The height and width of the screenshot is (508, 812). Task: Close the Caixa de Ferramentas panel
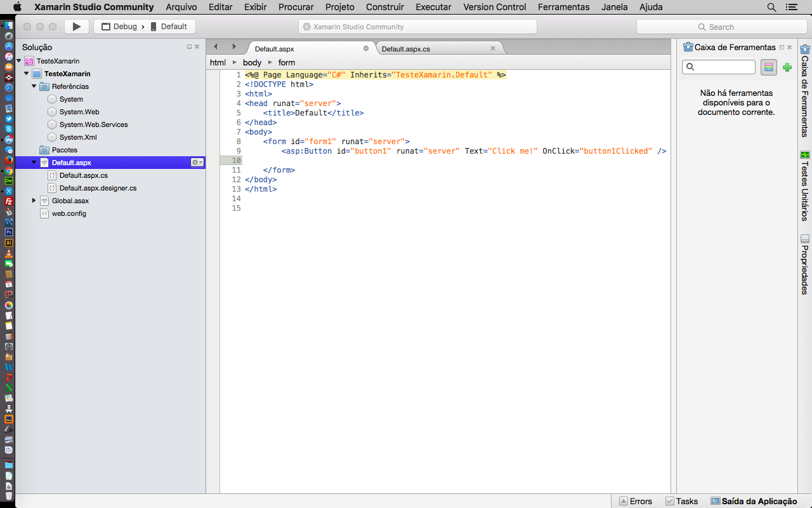click(x=789, y=47)
